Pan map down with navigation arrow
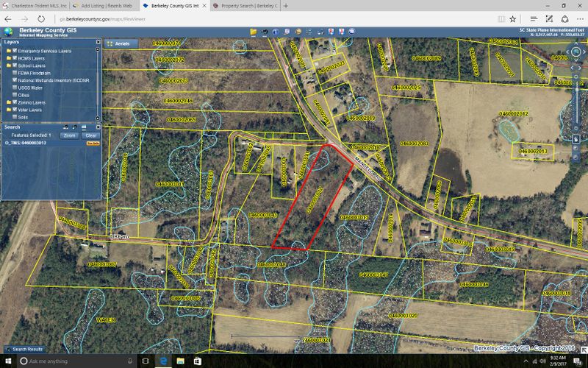 [576, 60]
